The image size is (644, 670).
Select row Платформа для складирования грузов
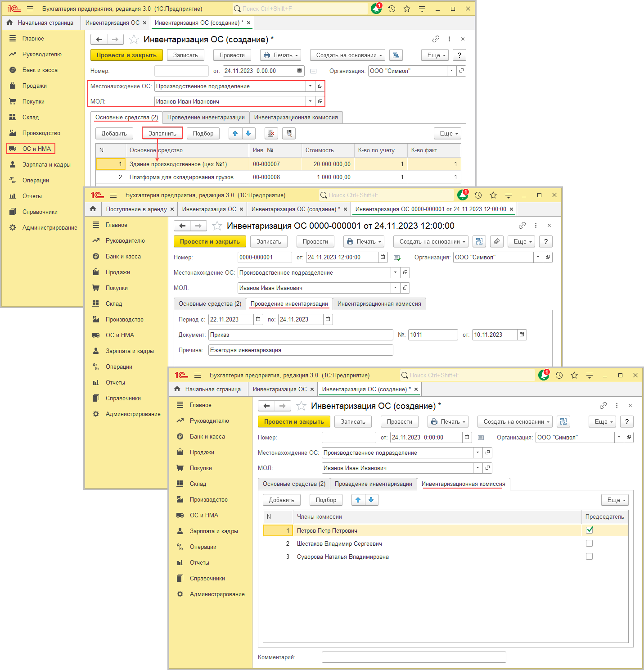[278, 177]
